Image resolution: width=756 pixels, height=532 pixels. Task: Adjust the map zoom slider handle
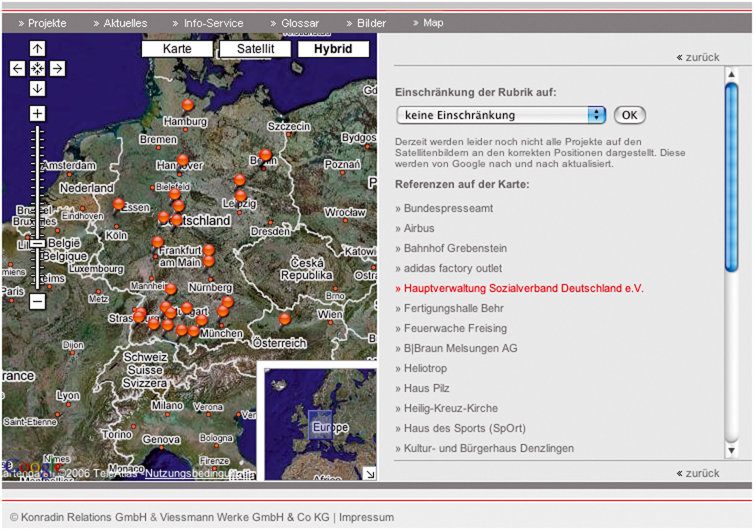point(37,243)
